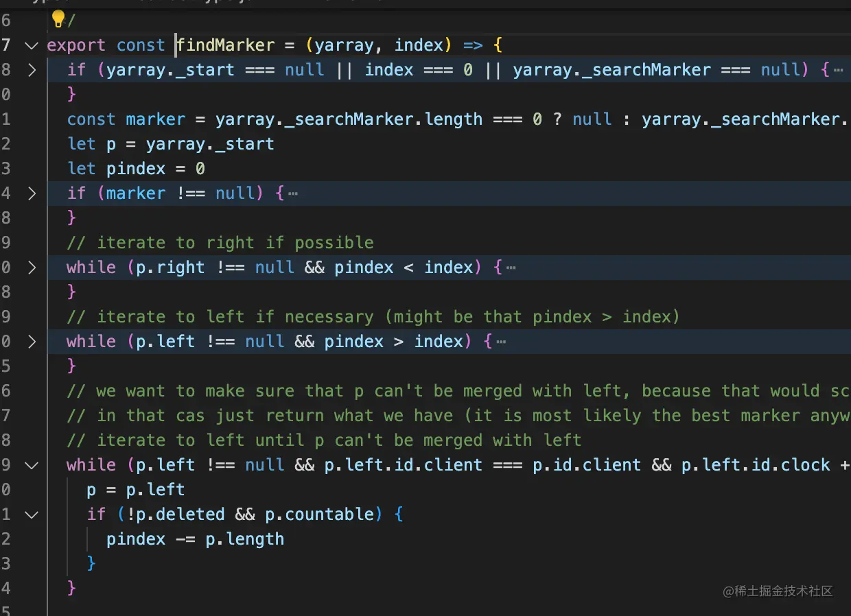Image resolution: width=851 pixels, height=616 pixels.
Task: Click 'p.right' in the while condition
Action: click(171, 268)
